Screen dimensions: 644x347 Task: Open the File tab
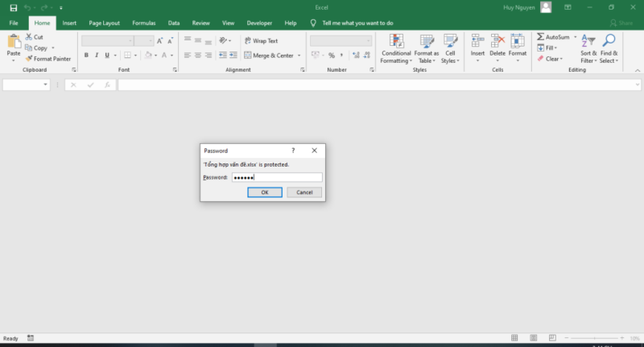tap(14, 23)
